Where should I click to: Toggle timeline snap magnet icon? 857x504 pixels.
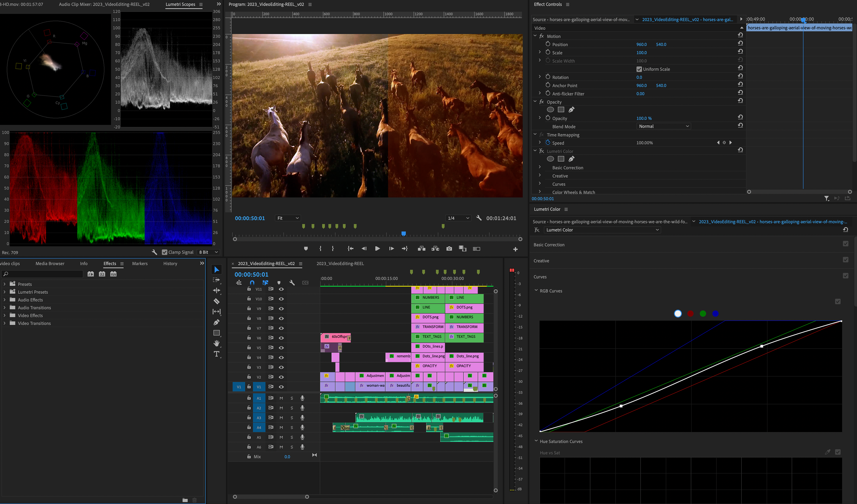[x=252, y=283]
